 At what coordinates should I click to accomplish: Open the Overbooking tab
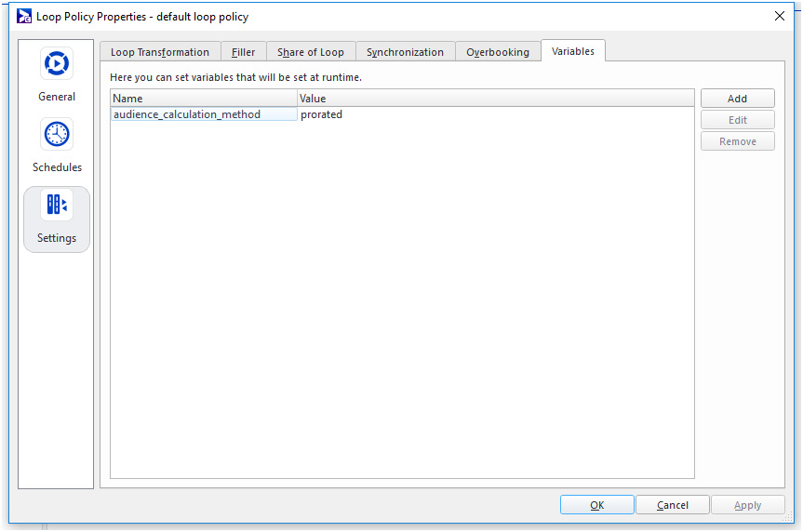(x=498, y=52)
